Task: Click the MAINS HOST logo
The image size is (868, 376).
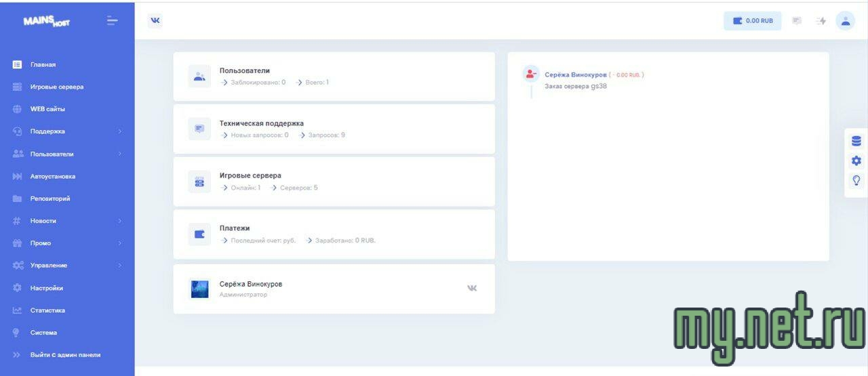Action: click(x=46, y=22)
